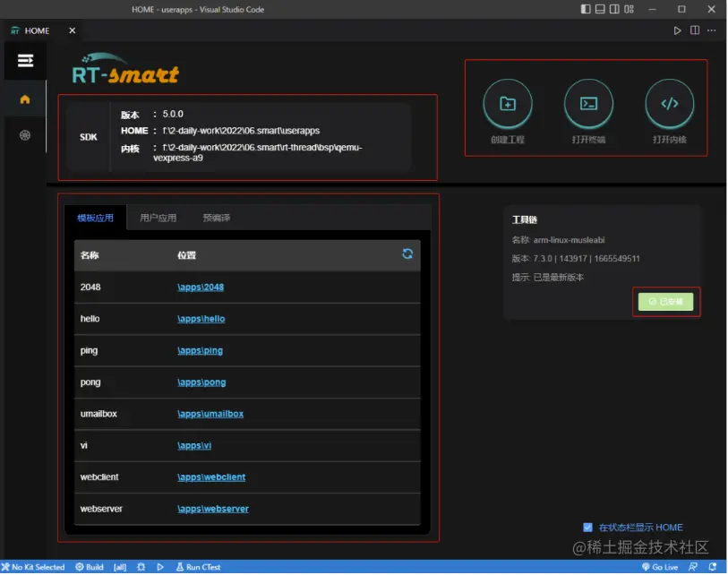Open the \apps\webserver link

(212, 509)
